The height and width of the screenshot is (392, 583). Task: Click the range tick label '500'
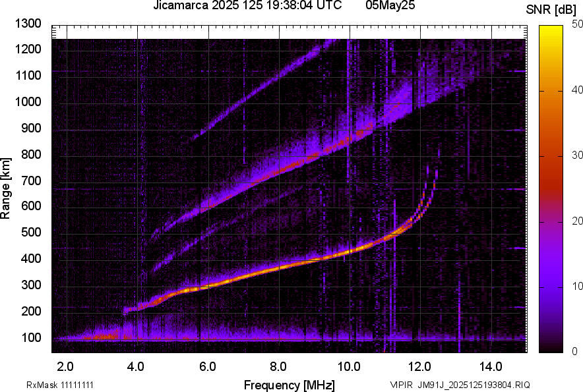tap(31, 232)
